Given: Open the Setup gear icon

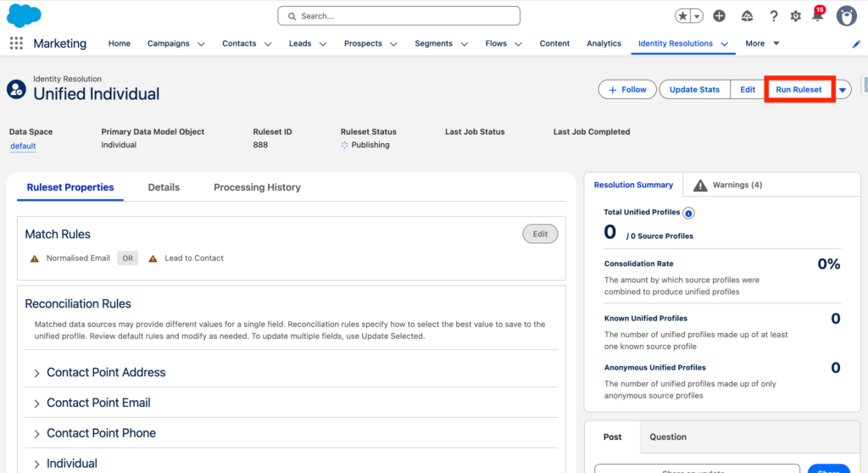Looking at the screenshot, I should [795, 16].
